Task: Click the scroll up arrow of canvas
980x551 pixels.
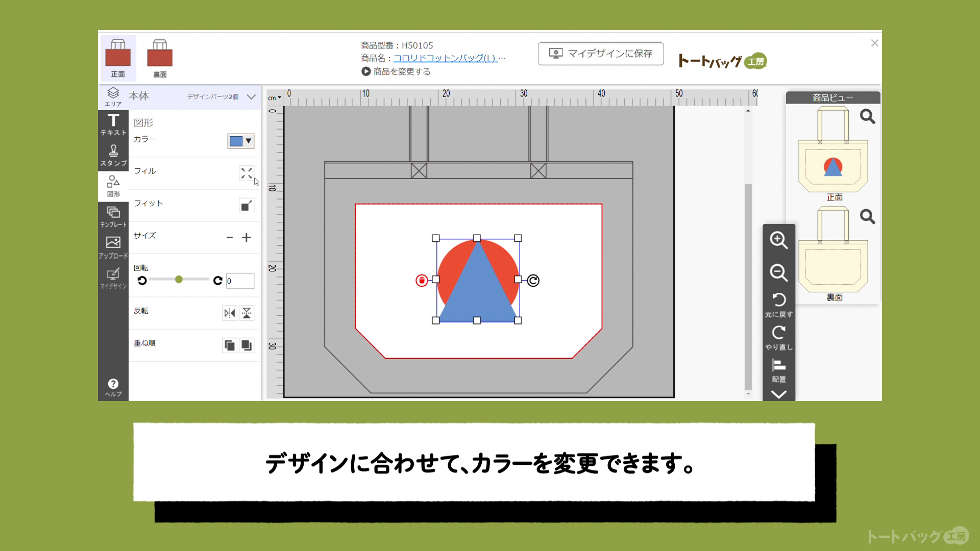Action: point(748,111)
